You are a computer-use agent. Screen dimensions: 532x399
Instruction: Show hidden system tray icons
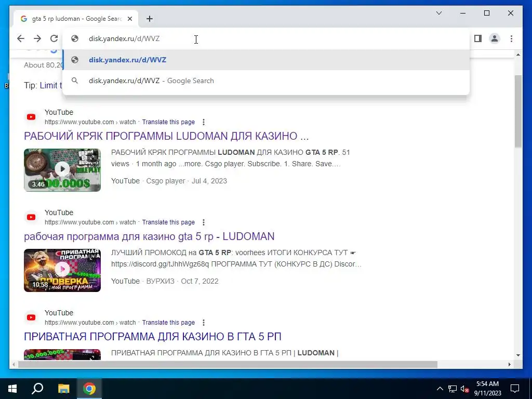(440, 389)
